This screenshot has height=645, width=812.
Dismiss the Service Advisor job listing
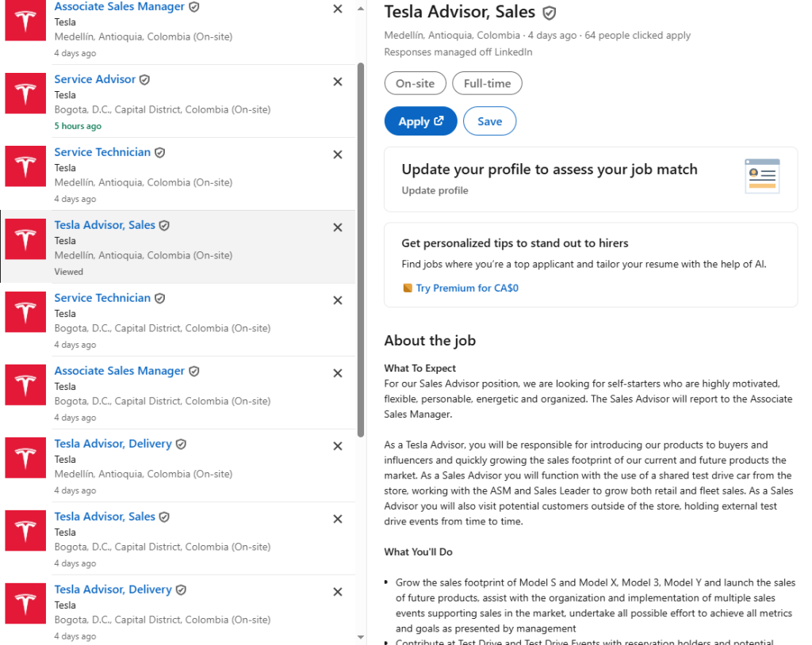click(x=338, y=82)
